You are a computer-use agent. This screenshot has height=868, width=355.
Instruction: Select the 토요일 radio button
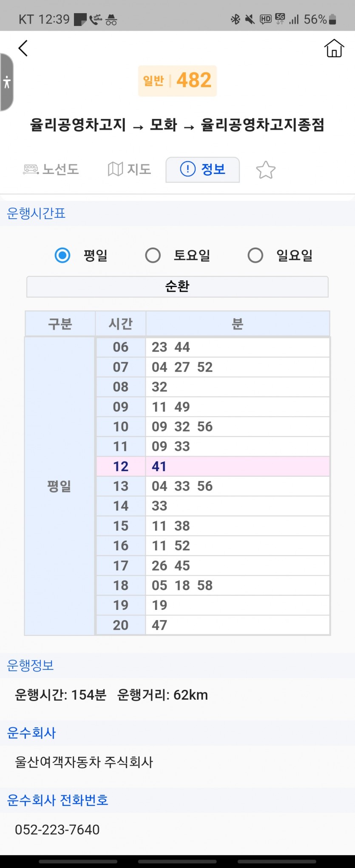pyautogui.click(x=153, y=256)
